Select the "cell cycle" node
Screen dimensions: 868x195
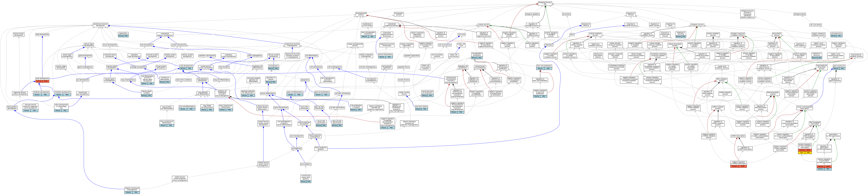tap(462, 34)
